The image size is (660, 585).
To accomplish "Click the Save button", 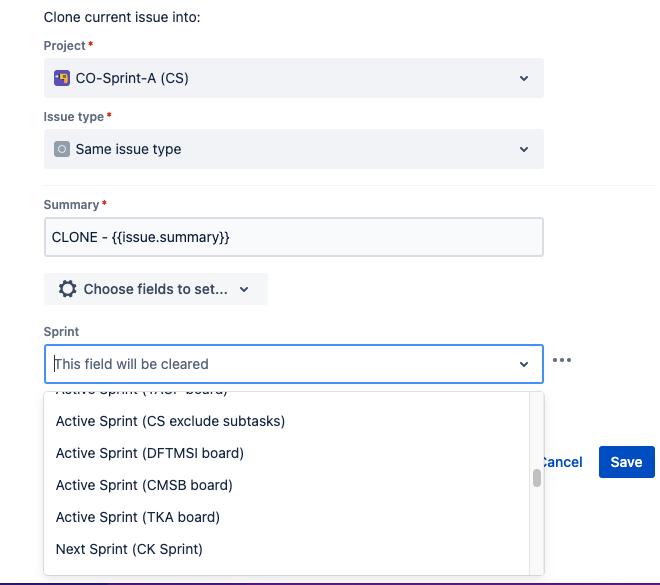I will tap(626, 462).
